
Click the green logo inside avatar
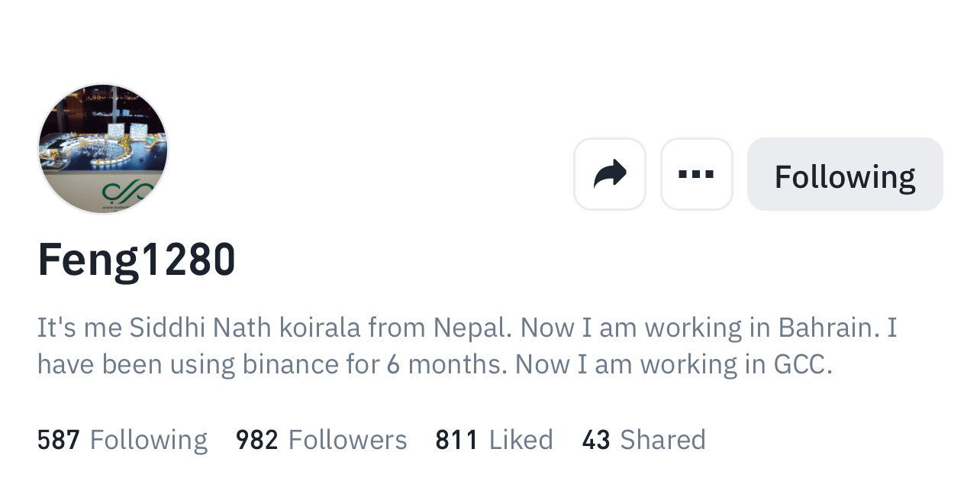coord(123,191)
